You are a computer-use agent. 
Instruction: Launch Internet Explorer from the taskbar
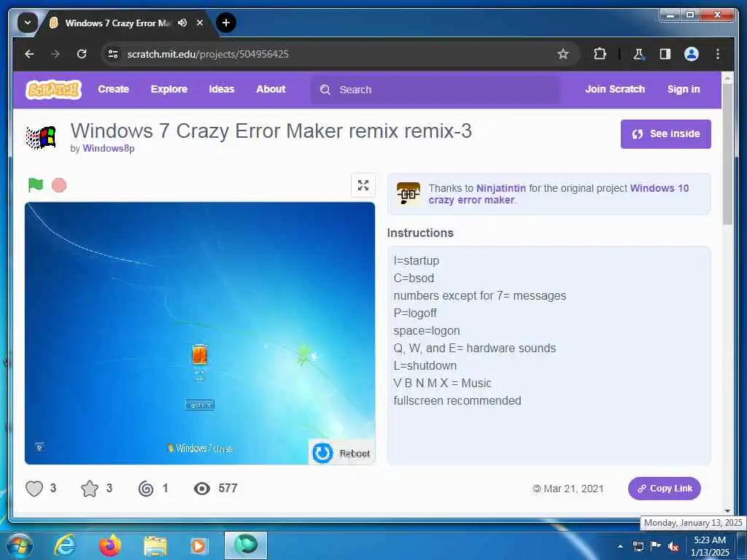click(64, 545)
